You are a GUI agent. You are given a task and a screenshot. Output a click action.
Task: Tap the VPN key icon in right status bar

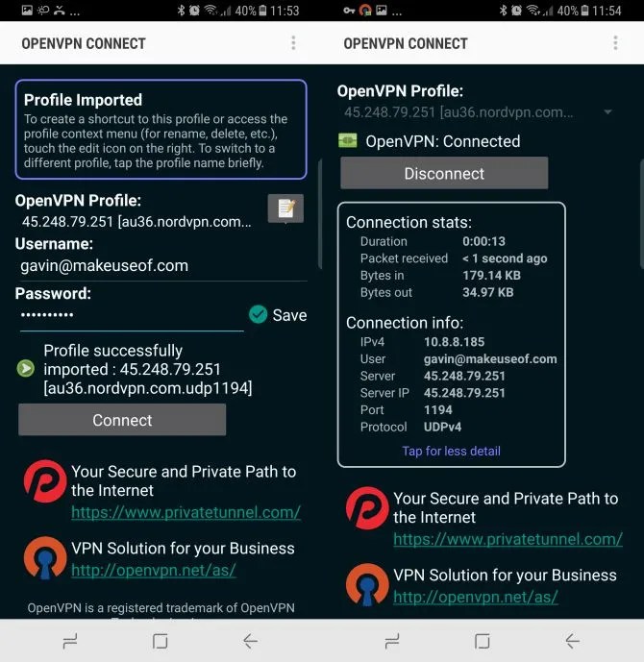point(349,11)
